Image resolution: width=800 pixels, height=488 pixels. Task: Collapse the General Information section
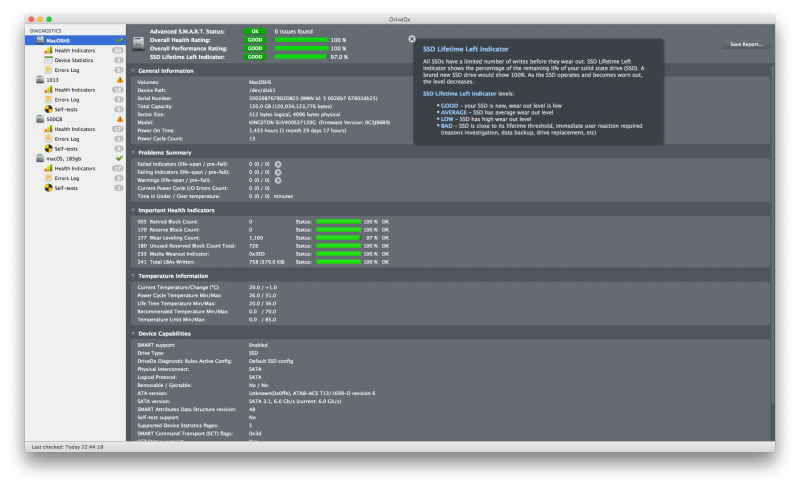click(133, 71)
